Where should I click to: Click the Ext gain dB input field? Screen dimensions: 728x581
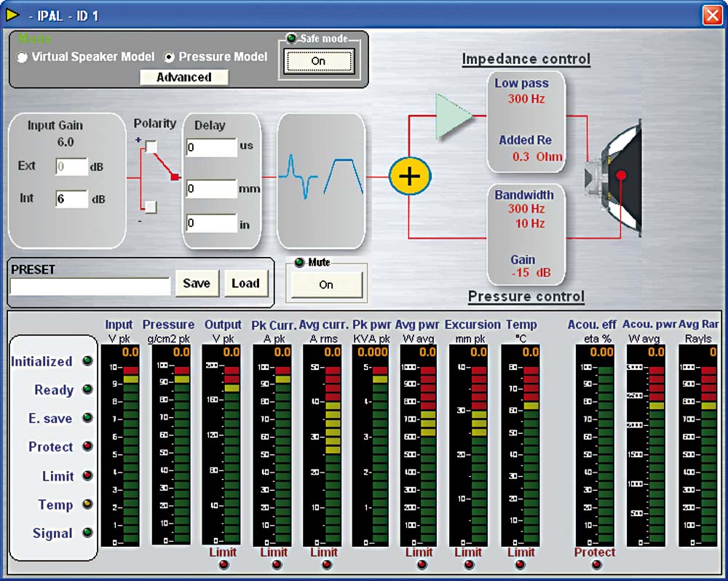[x=71, y=167]
